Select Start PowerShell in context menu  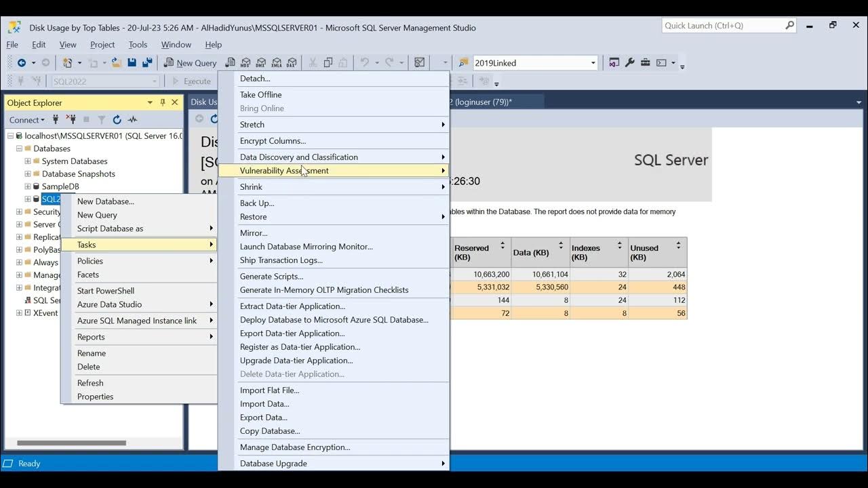click(x=139, y=291)
